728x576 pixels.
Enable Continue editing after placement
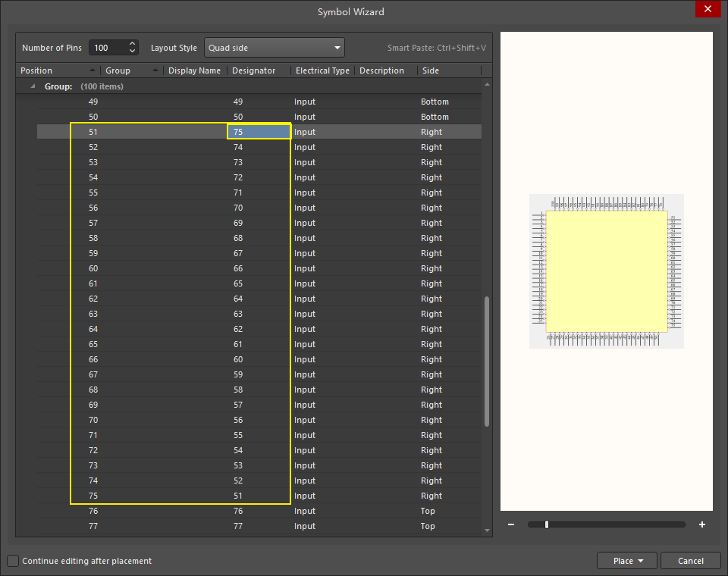pos(13,561)
